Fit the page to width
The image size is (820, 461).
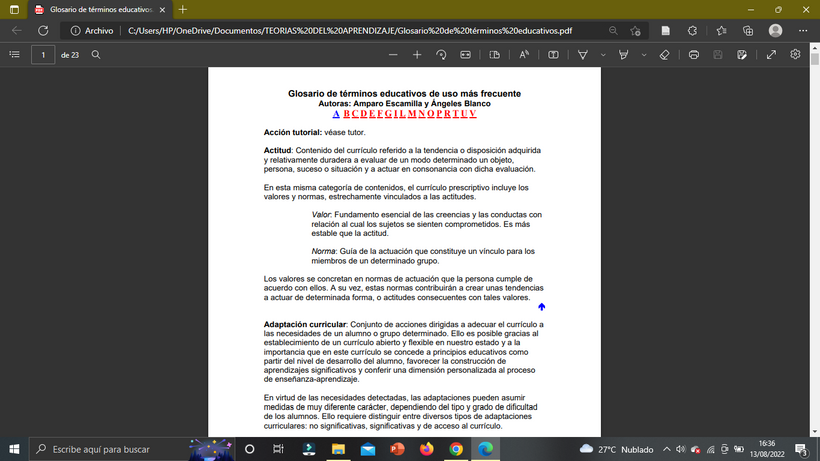point(465,54)
